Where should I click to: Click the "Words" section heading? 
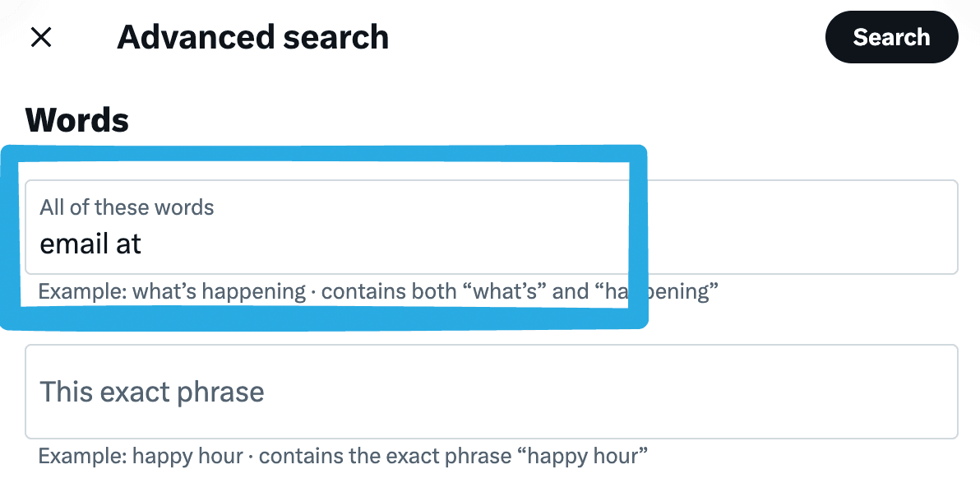(x=77, y=120)
